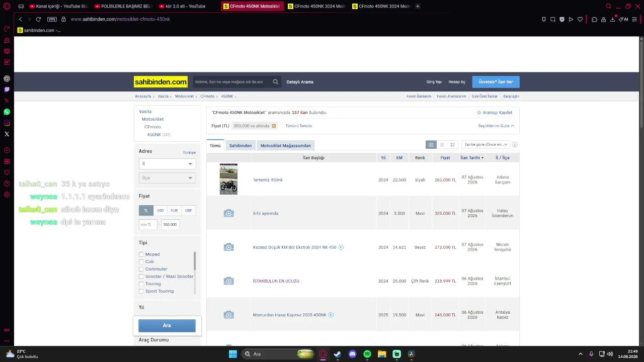
Task: Open the extensions cube icon in toolbar
Action: [x=594, y=19]
